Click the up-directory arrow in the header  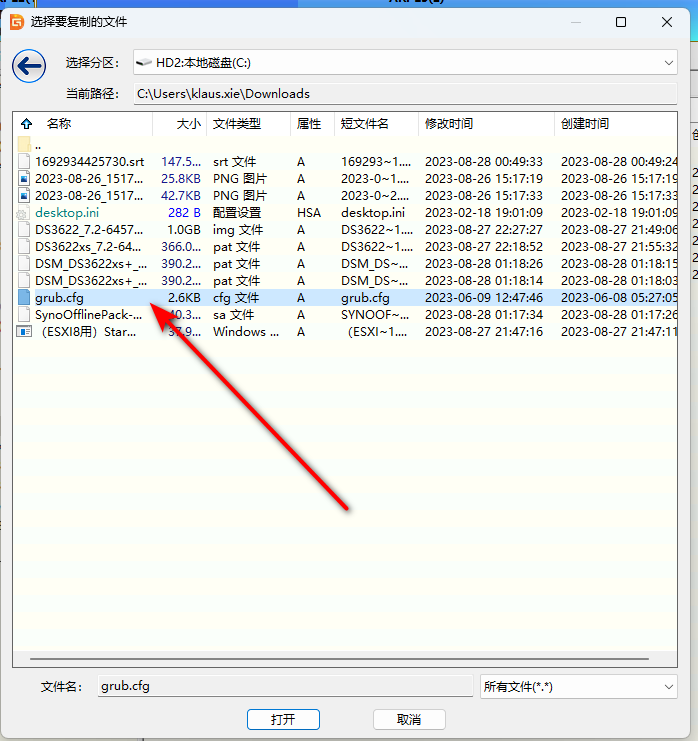point(26,124)
